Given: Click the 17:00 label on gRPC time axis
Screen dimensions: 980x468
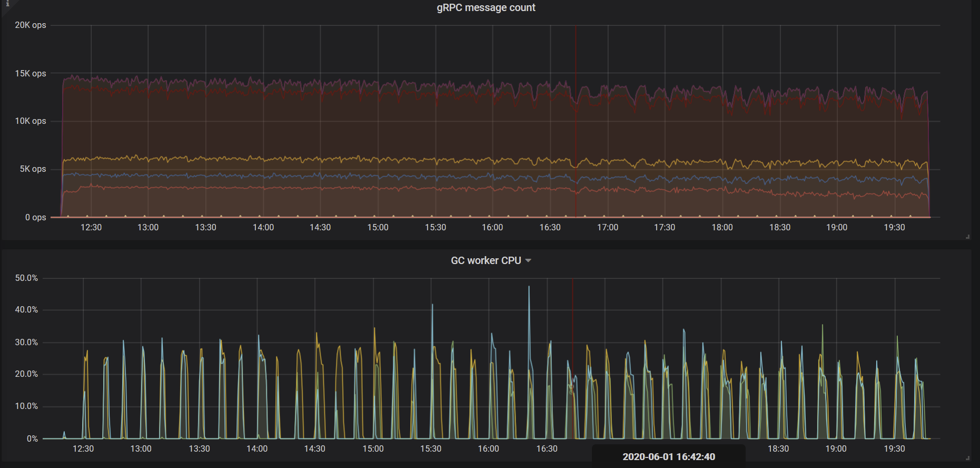Looking at the screenshot, I should 607,227.
